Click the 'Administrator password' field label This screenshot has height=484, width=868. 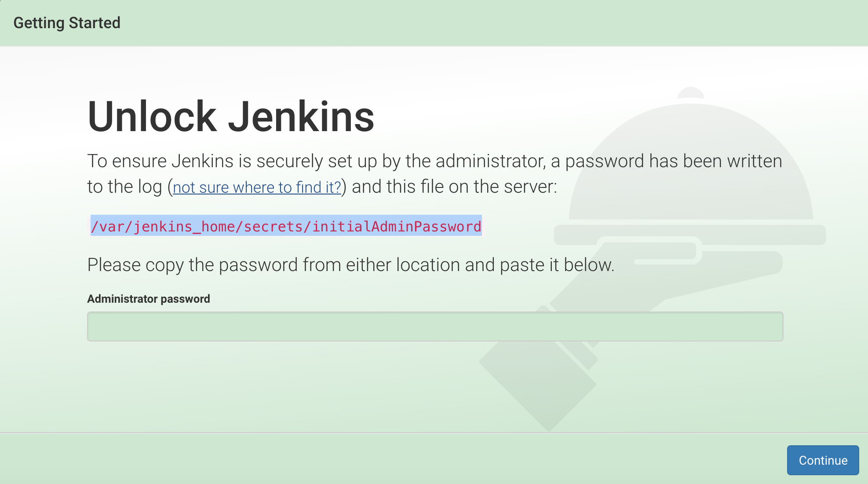pyautogui.click(x=149, y=299)
